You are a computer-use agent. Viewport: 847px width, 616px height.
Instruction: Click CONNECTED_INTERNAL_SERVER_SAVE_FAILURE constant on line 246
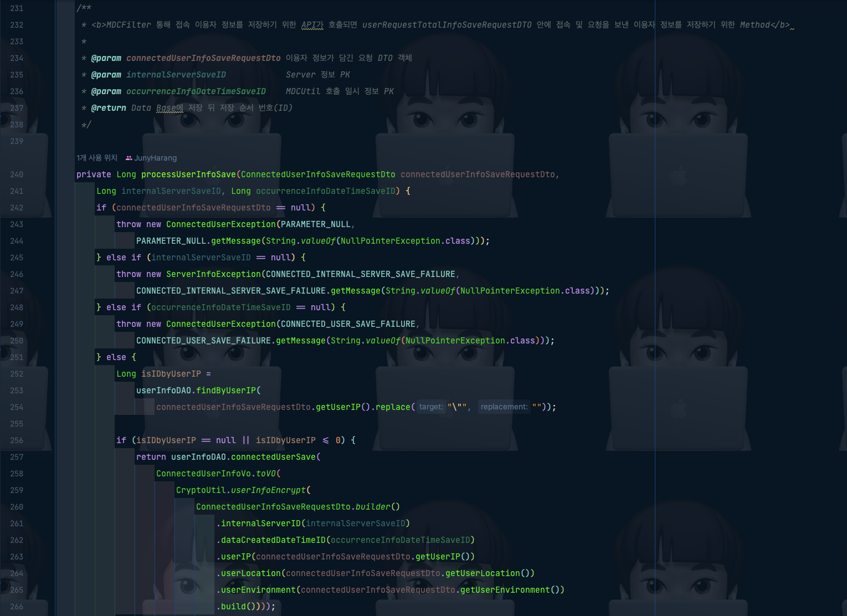(361, 274)
